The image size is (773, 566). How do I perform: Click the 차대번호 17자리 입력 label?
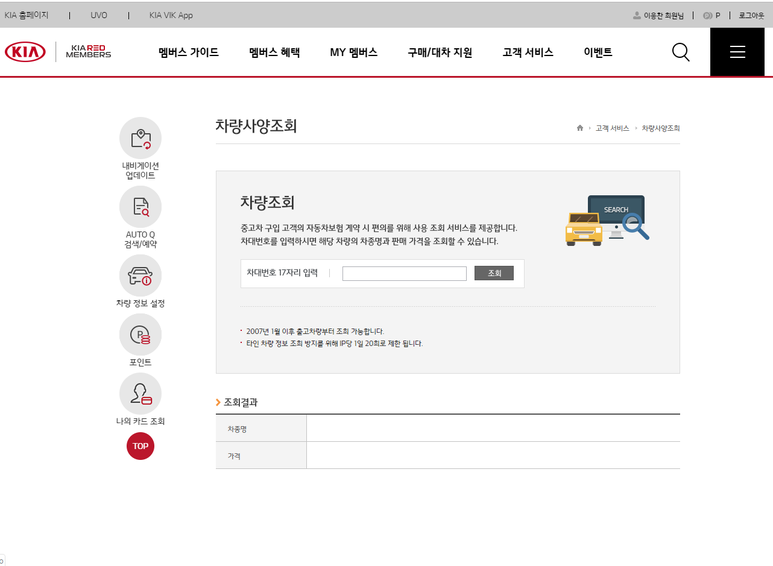tap(282, 273)
